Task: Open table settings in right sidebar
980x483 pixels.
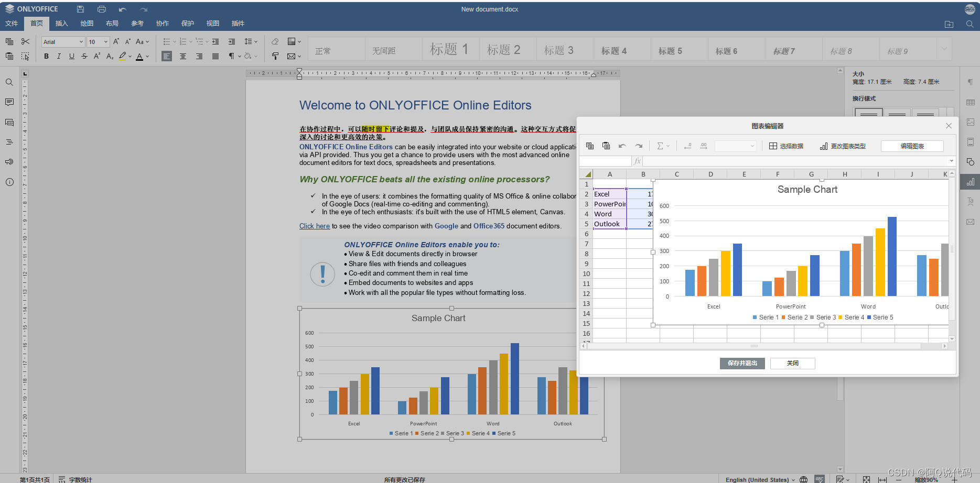Action: tap(971, 102)
